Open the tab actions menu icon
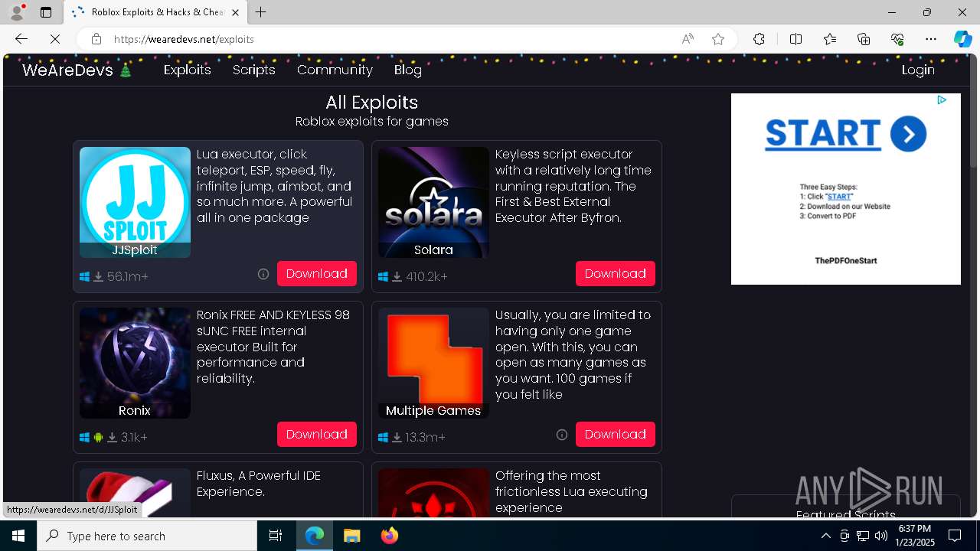 (x=46, y=12)
